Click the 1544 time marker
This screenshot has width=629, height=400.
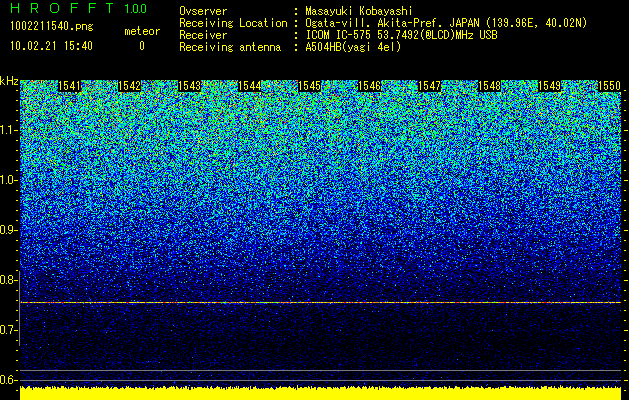click(250, 86)
